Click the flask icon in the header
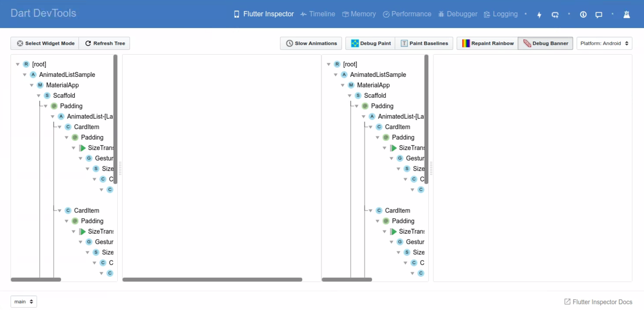This screenshot has height=310, width=644. pos(627,15)
